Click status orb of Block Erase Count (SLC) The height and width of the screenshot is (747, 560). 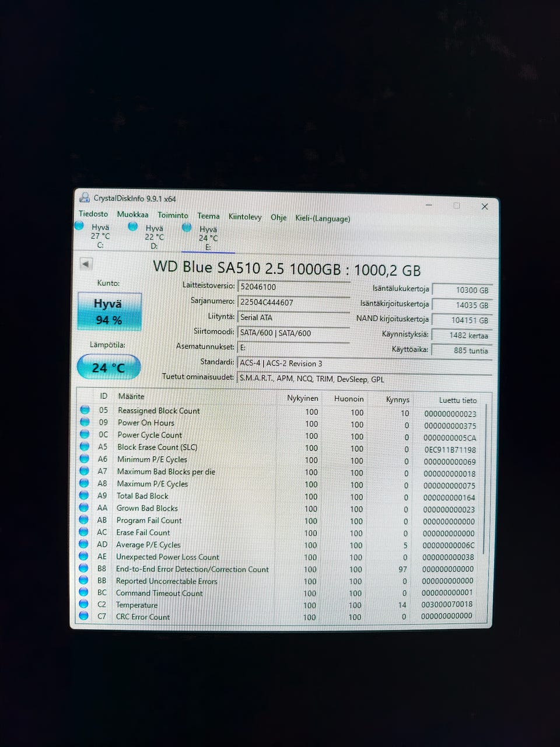pos(85,446)
